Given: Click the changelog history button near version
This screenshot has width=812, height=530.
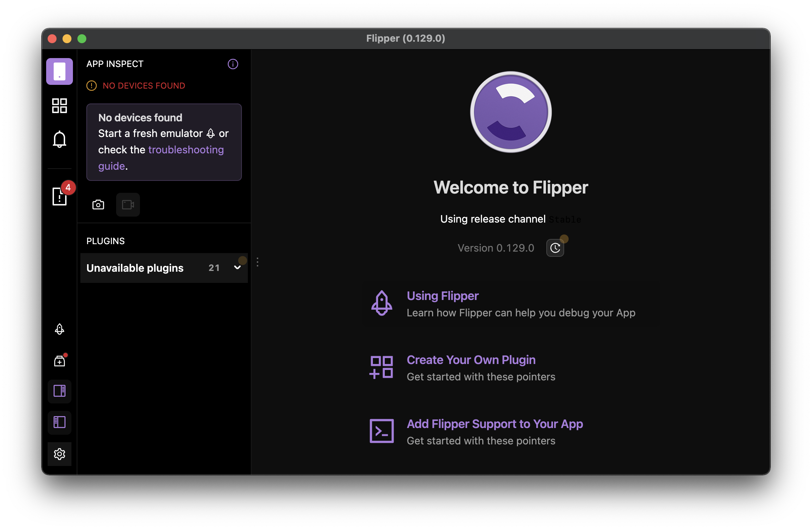Looking at the screenshot, I should [x=555, y=248].
